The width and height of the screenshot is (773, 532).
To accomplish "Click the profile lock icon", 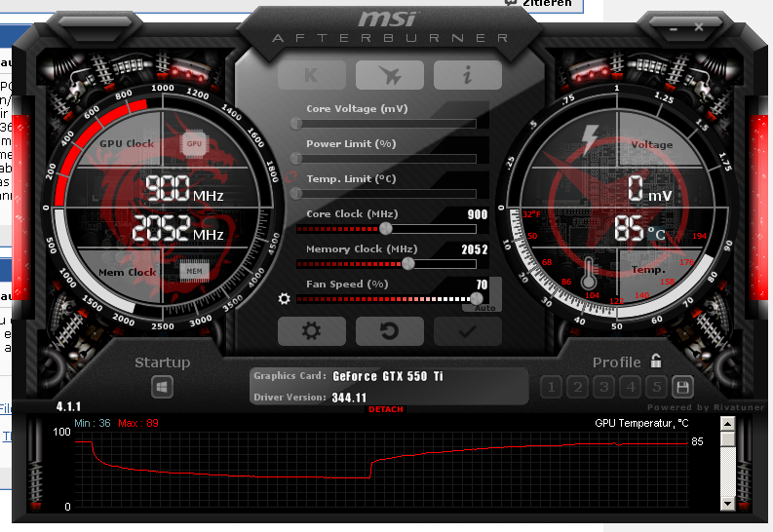I will click(x=656, y=361).
